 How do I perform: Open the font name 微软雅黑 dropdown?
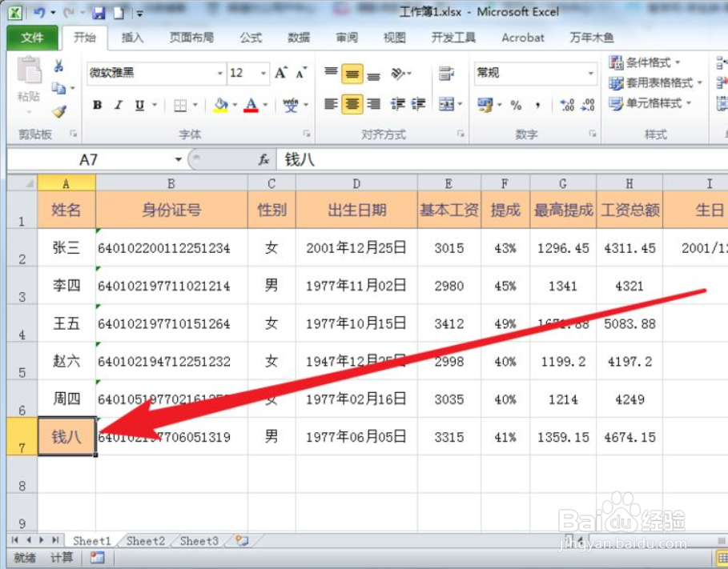[219, 74]
